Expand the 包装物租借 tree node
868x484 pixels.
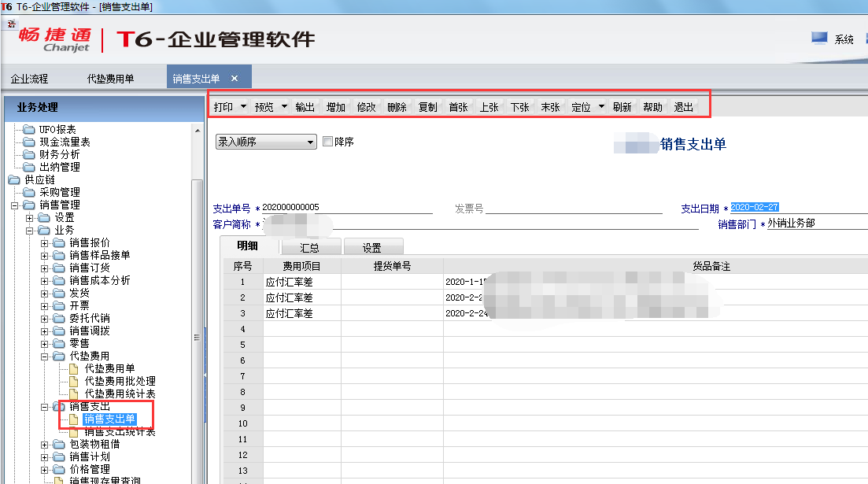44,445
